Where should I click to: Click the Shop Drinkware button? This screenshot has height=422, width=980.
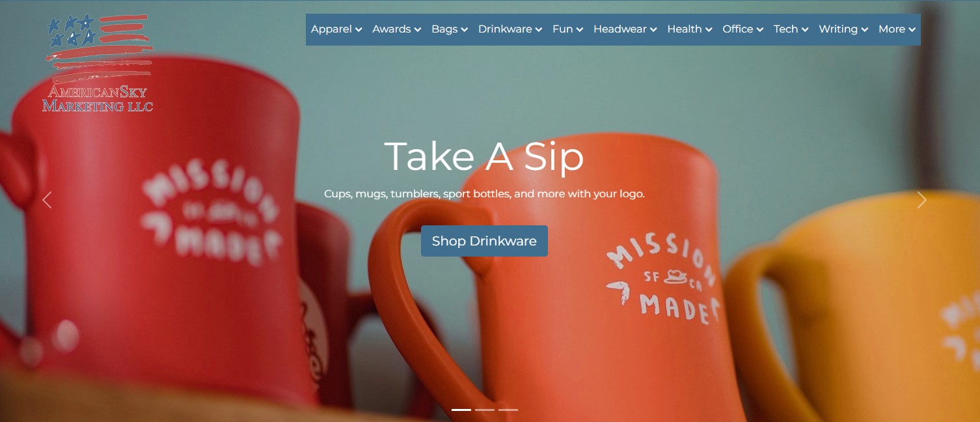click(x=484, y=241)
